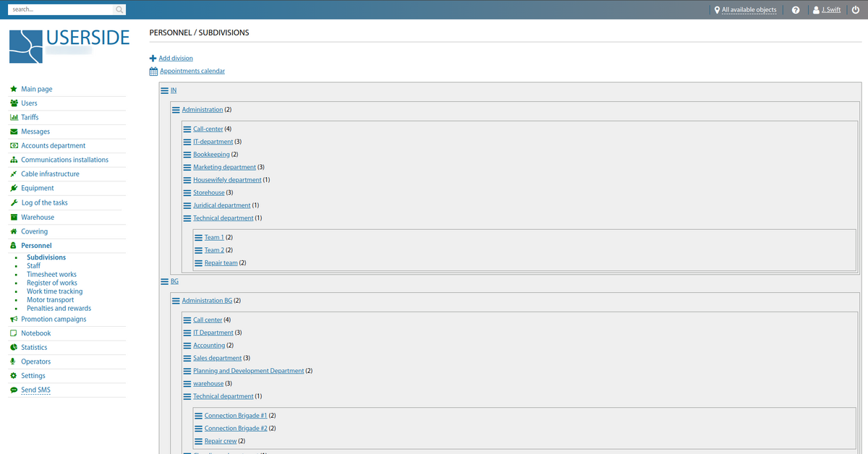Click the hamburger icon next to Call-center
868x454 pixels.
tap(187, 129)
